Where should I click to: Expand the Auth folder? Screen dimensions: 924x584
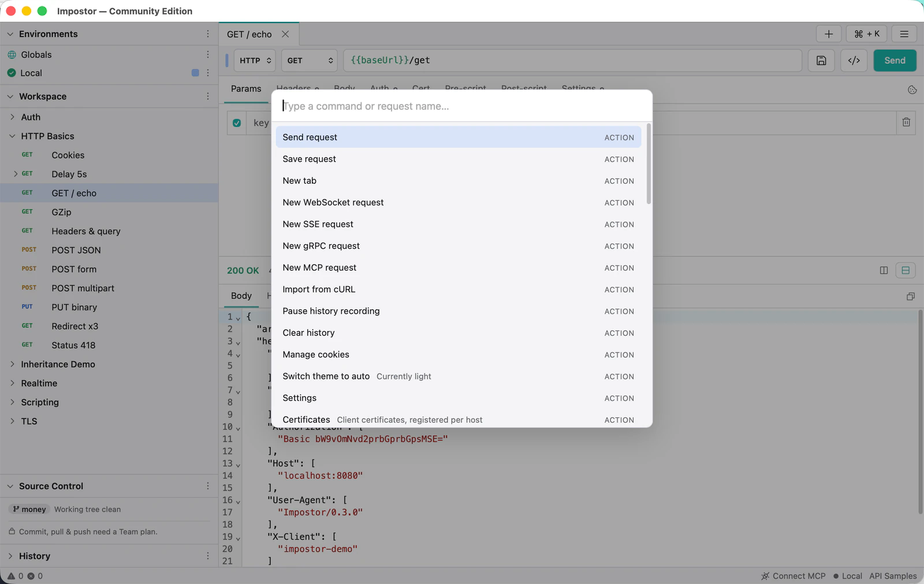point(12,117)
